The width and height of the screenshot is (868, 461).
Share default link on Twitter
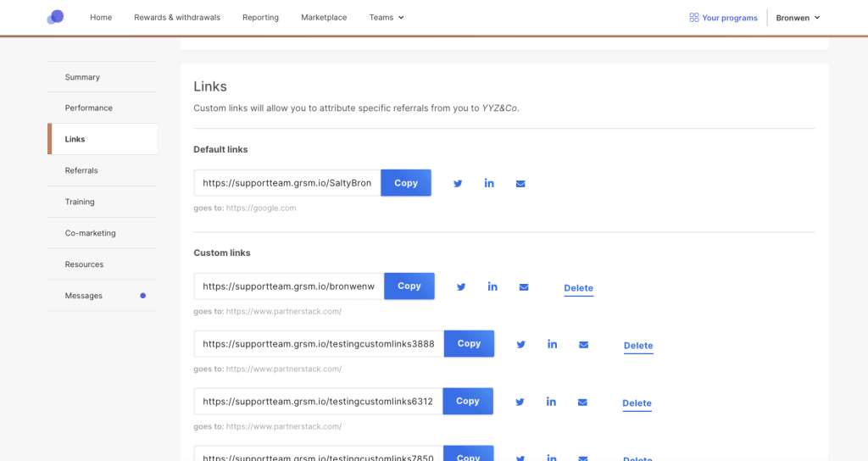pyautogui.click(x=458, y=183)
